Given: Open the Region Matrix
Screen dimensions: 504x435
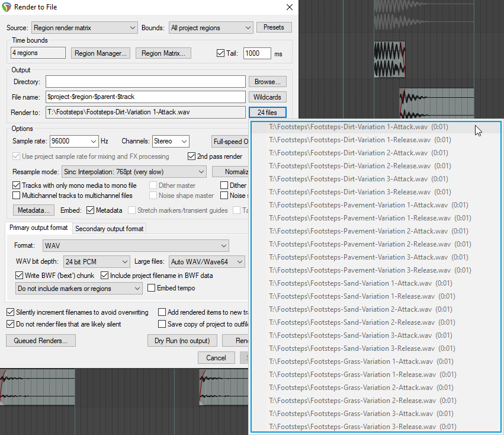Looking at the screenshot, I should click(x=163, y=52).
